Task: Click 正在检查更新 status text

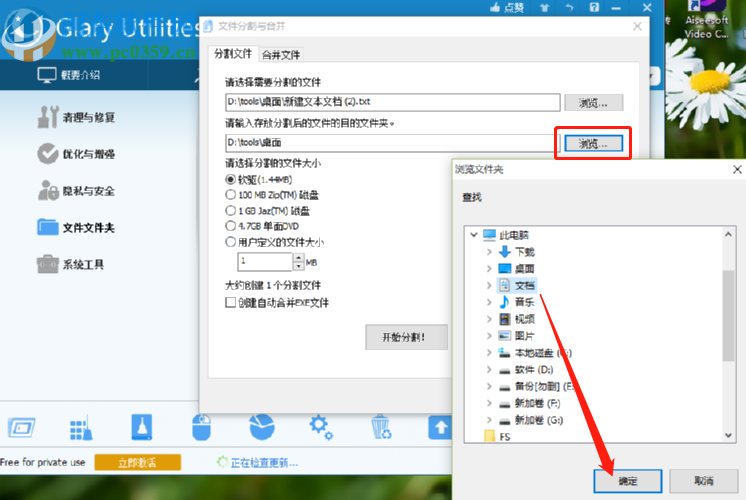Action: click(264, 462)
